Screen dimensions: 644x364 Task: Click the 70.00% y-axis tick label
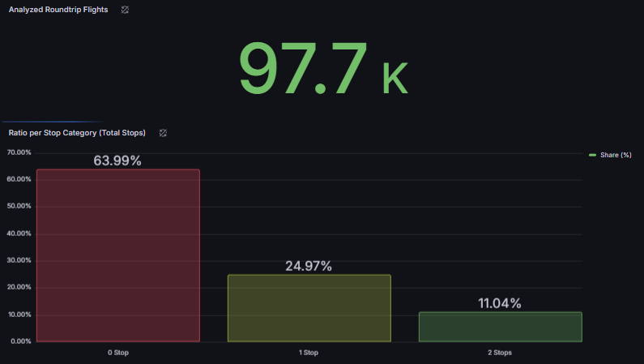coord(19,152)
